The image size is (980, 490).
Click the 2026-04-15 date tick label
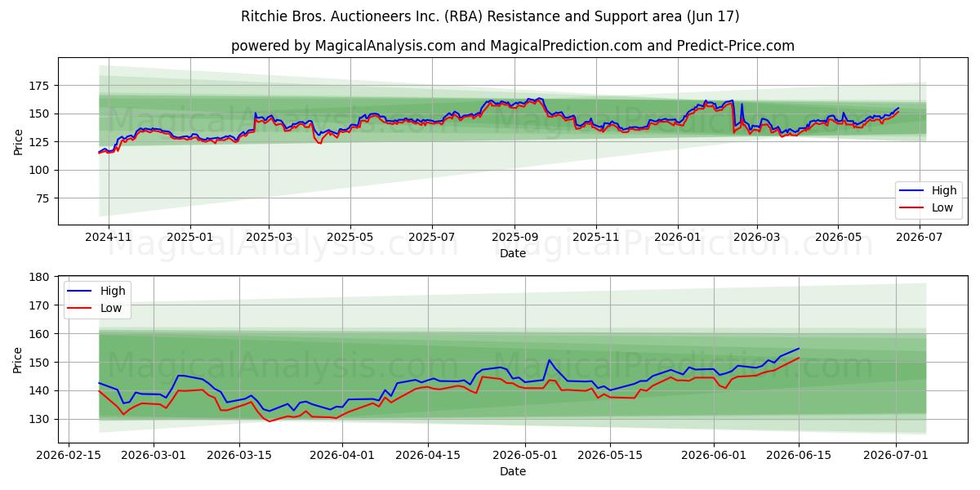(427, 454)
